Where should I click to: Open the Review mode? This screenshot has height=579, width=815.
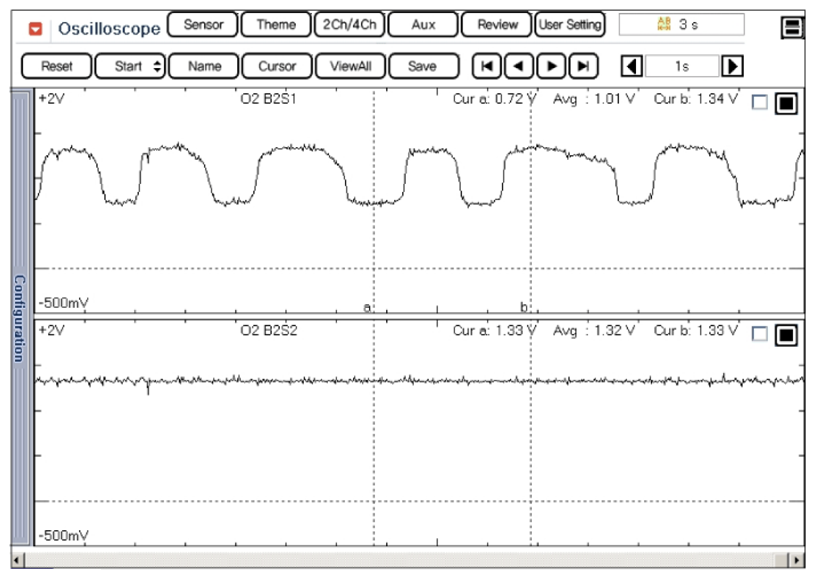click(x=497, y=25)
